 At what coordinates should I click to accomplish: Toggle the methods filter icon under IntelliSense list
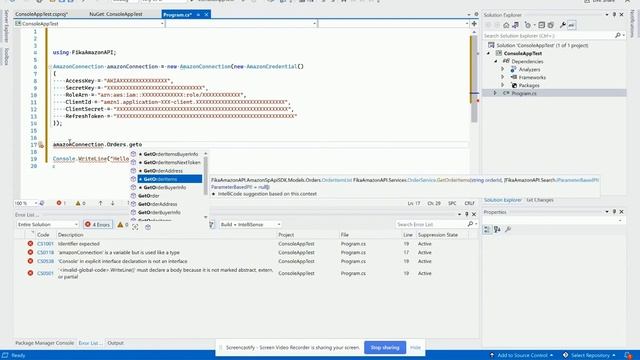point(148,227)
